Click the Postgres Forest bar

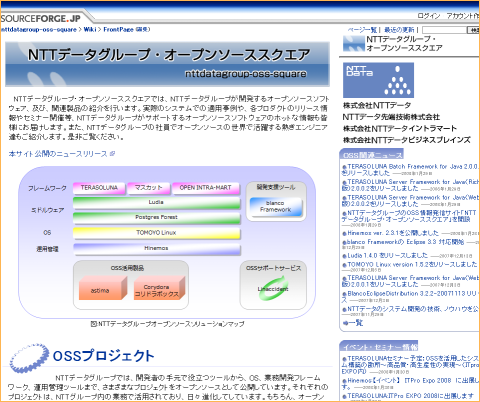pyautogui.click(x=156, y=217)
